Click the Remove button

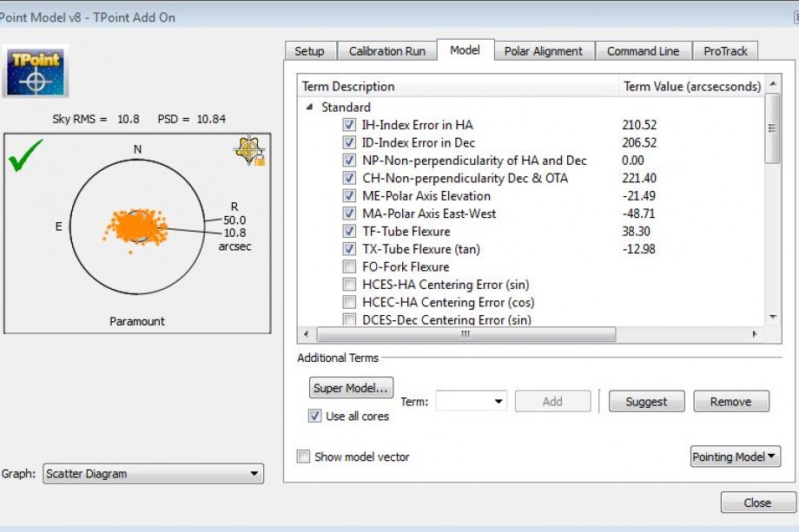click(731, 401)
